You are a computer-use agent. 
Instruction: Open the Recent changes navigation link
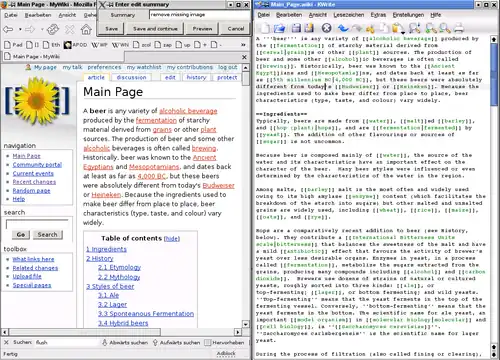[34, 182]
